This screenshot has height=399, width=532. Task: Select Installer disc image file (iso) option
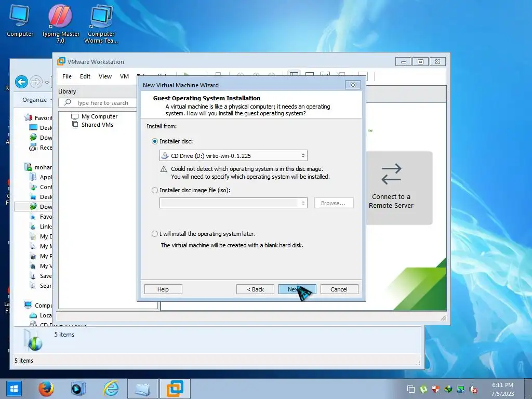pos(155,190)
